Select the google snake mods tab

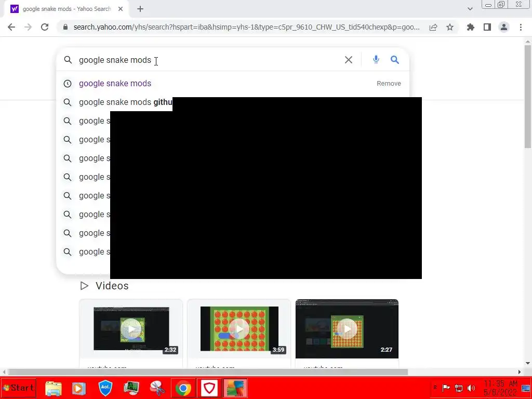(x=67, y=9)
